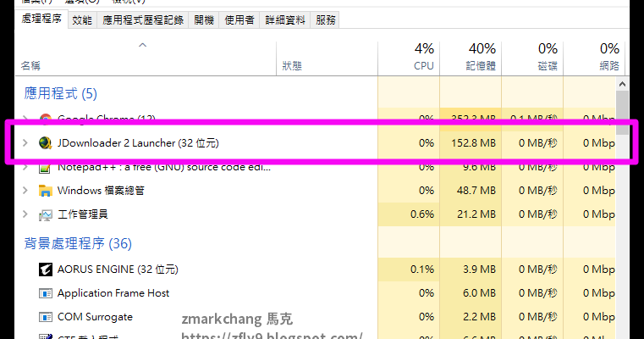Click the 48.7 MB memory value
Image resolution: width=644 pixels, height=339 pixels.
(x=476, y=191)
